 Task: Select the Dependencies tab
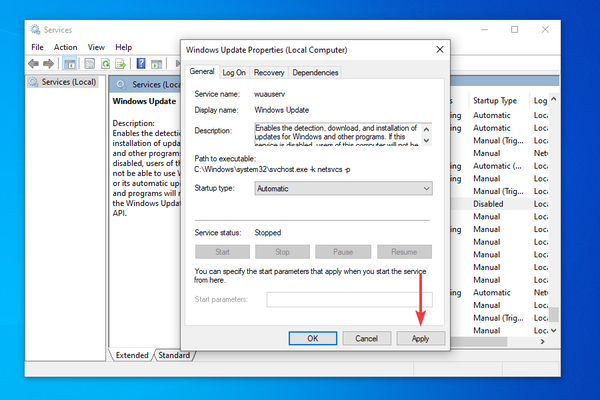(315, 73)
